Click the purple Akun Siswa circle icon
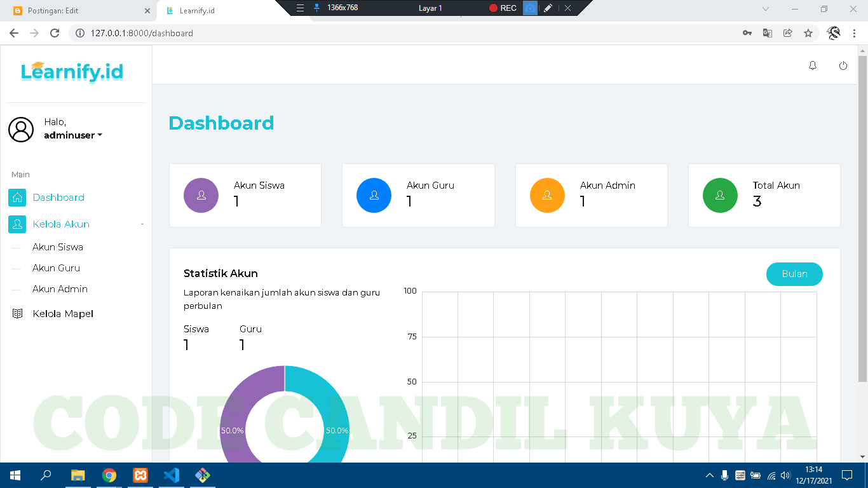Screen dimensions: 868x488 201,195
